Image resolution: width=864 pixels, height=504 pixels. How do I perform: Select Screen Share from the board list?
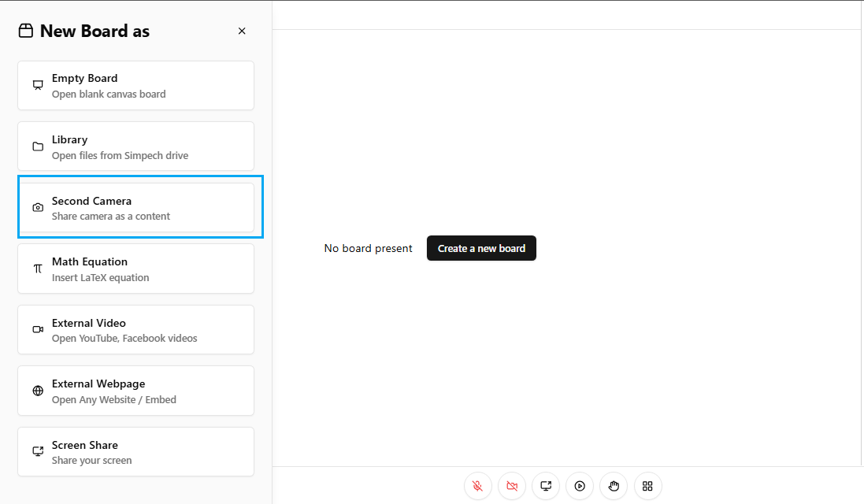[x=135, y=452]
